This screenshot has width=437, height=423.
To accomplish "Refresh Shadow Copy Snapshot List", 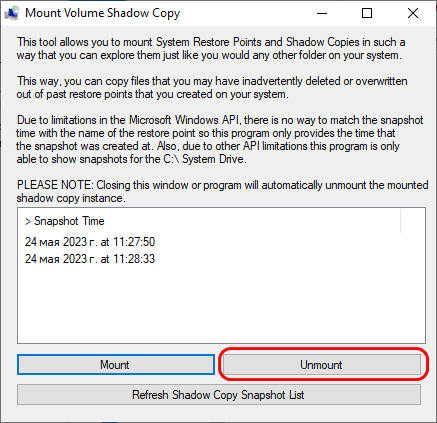I will 219,395.
